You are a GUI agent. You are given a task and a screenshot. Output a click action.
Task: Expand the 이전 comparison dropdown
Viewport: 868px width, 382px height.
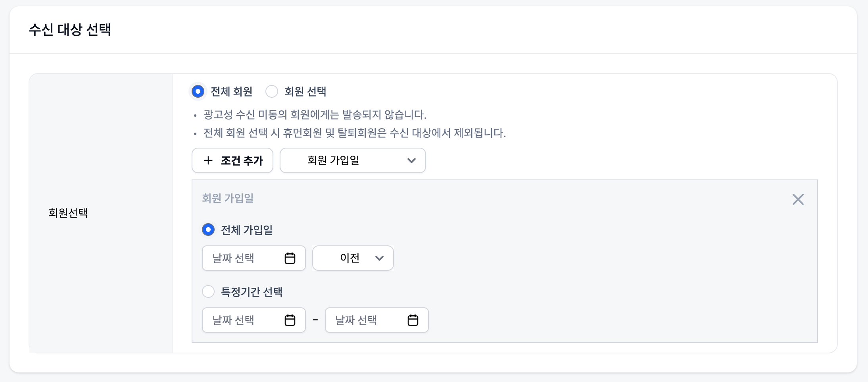352,258
